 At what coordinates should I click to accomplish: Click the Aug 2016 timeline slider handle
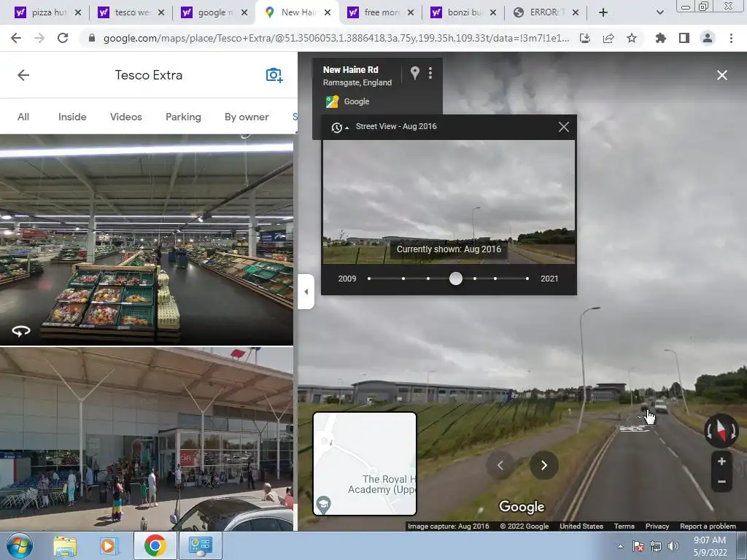pos(456,279)
